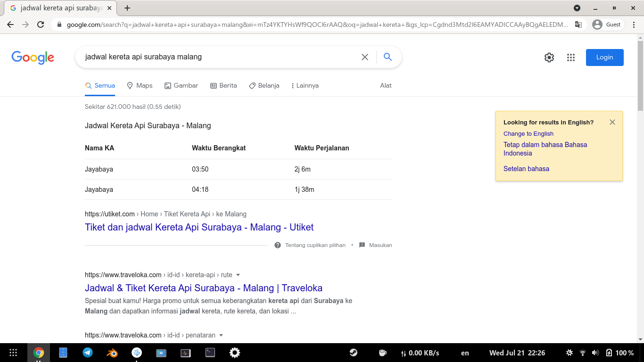The image size is (644, 362).
Task: Clear the search box with X icon
Action: pos(364,57)
